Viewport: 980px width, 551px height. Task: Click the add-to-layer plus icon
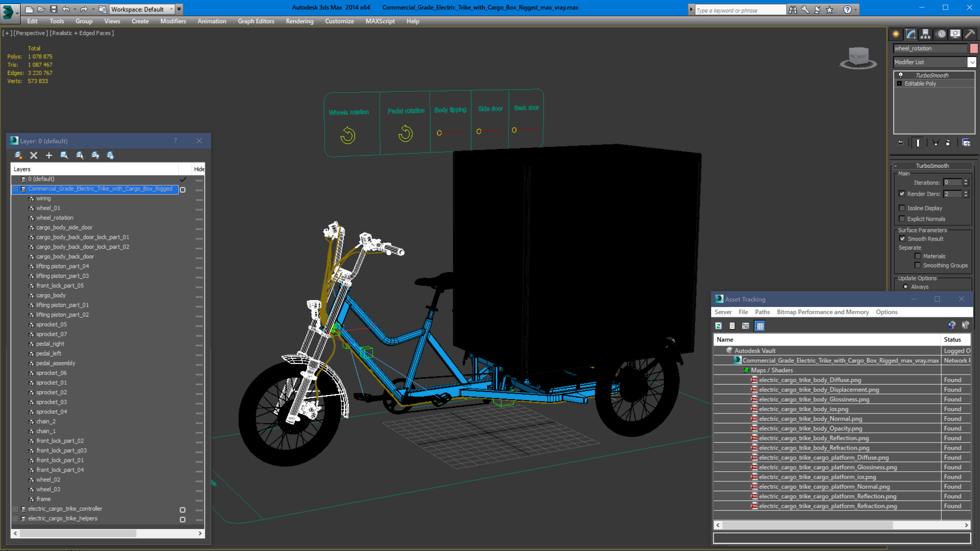tap(49, 155)
